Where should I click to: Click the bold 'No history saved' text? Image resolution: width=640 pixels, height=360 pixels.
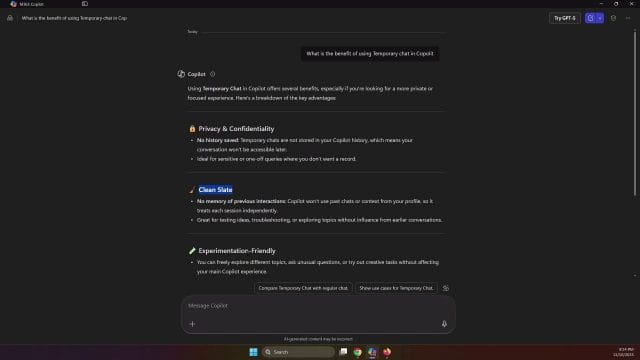[x=218, y=140]
